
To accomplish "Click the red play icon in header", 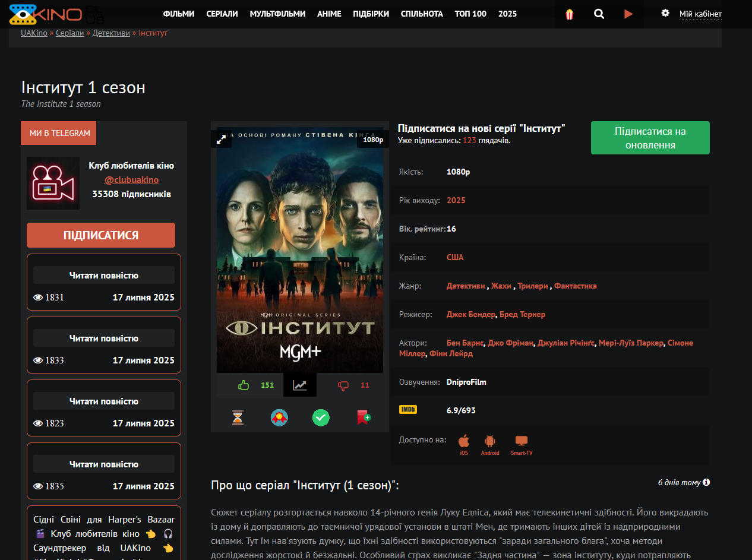I will [628, 14].
